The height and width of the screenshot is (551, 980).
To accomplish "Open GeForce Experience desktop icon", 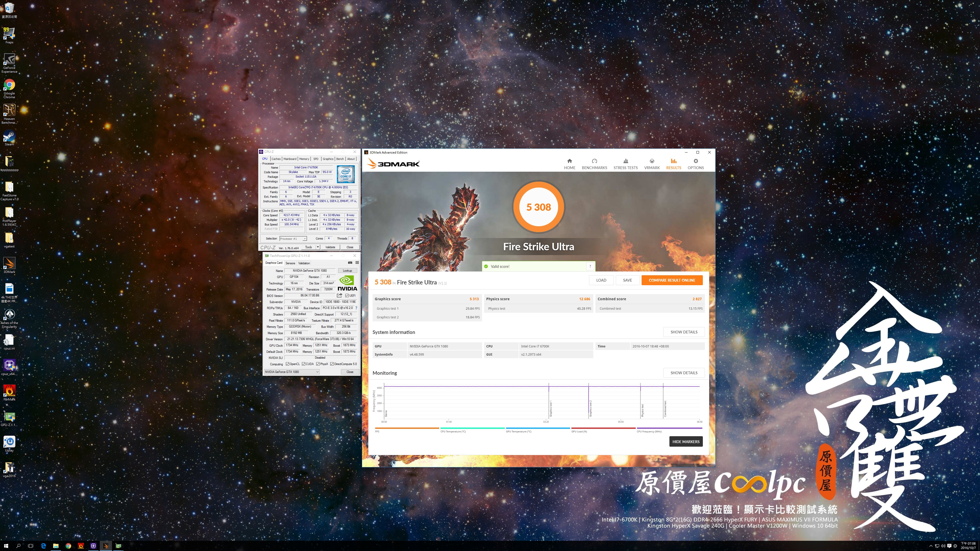I will point(9,63).
